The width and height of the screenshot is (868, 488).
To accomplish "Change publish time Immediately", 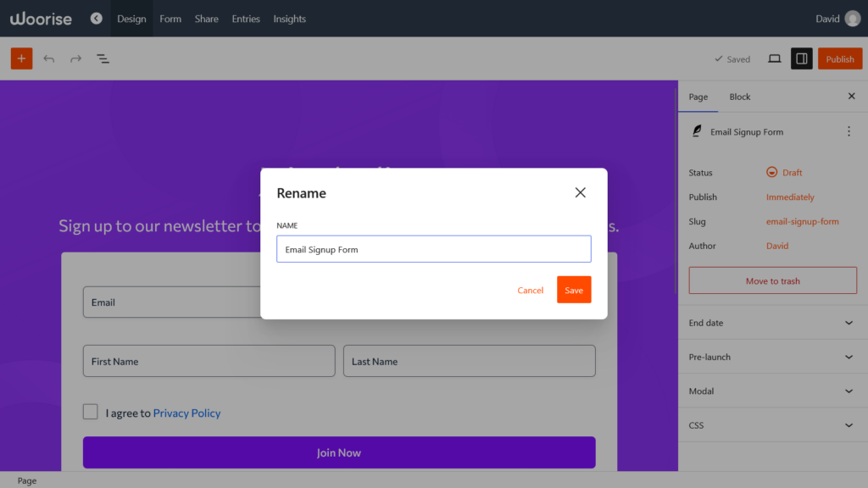I will tap(790, 197).
